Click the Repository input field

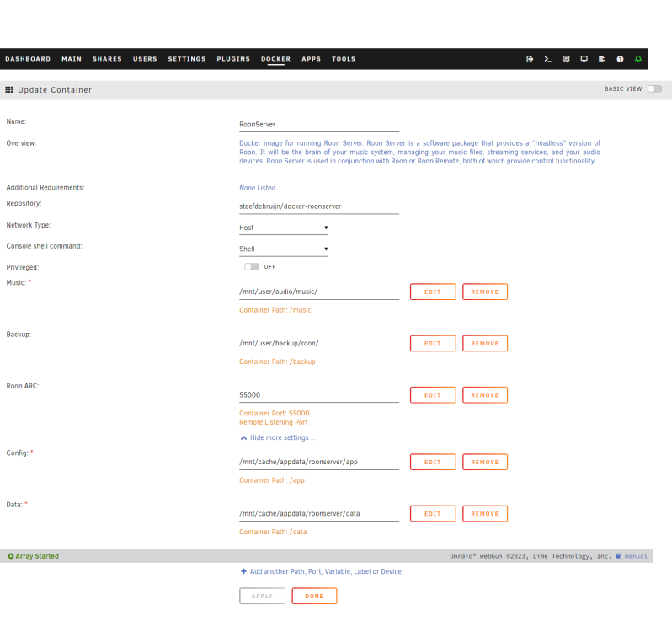[x=319, y=206]
